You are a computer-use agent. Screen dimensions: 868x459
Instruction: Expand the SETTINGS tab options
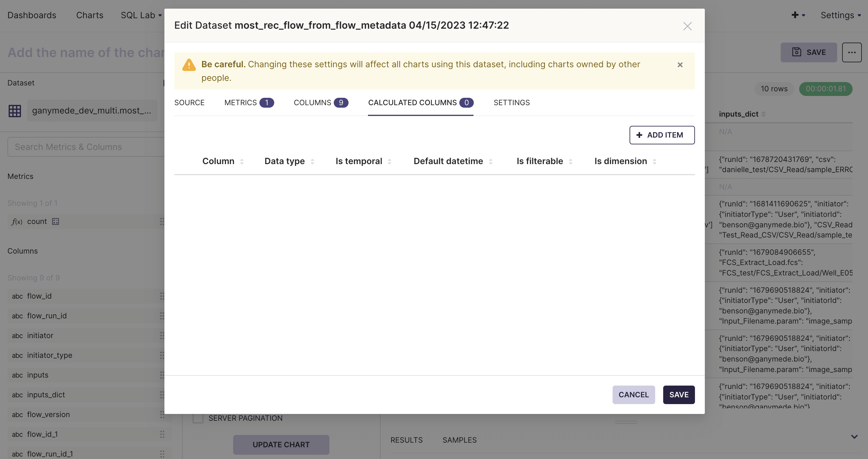511,102
